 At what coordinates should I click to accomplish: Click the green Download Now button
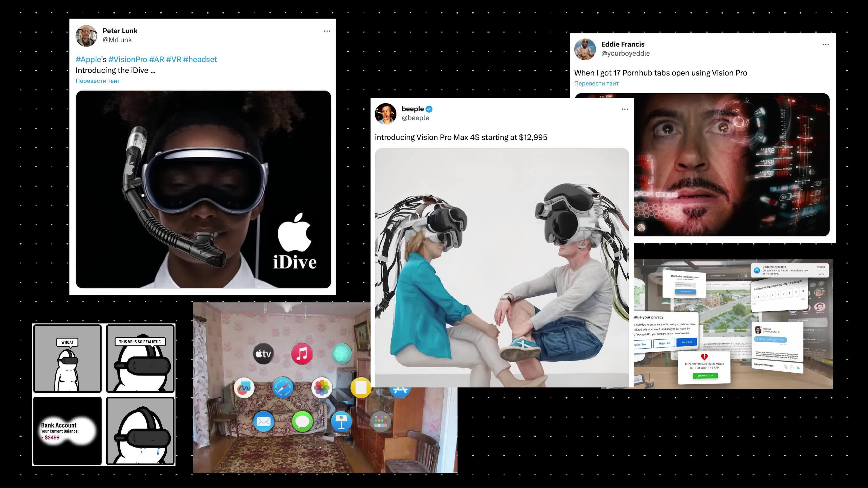705,376
